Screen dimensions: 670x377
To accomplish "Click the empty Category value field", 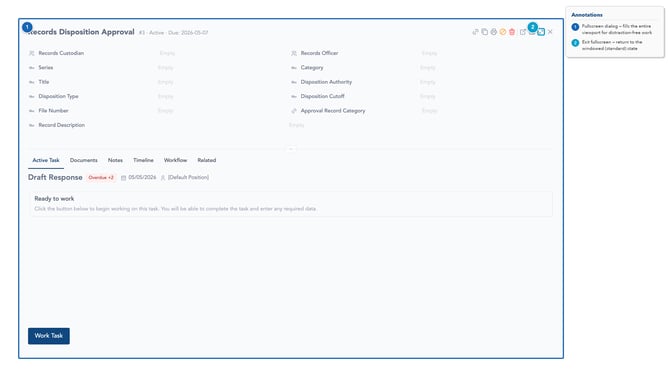I will [428, 68].
